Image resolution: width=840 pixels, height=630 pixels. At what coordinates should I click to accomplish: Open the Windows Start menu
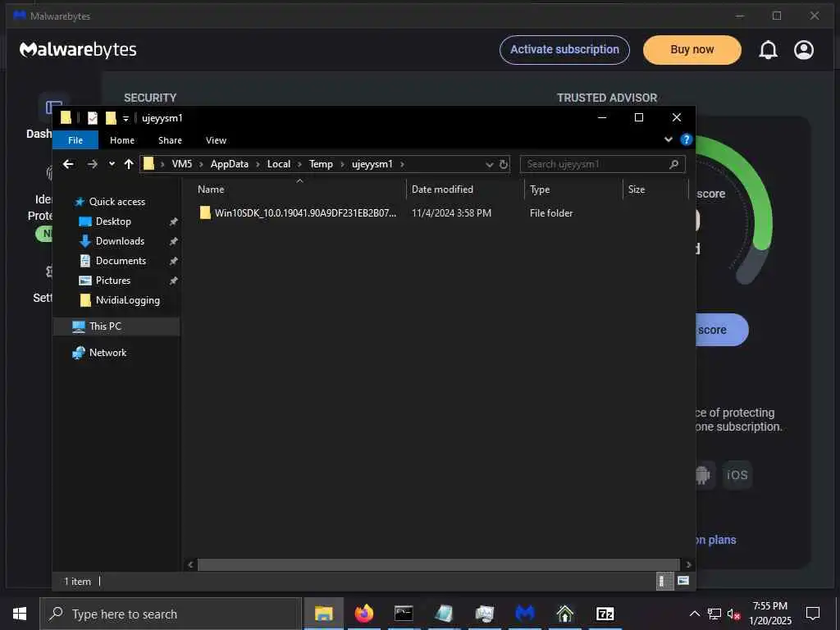point(20,614)
